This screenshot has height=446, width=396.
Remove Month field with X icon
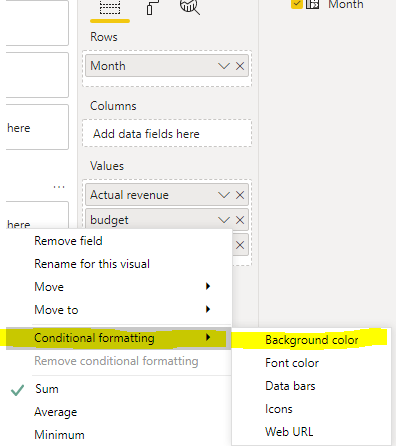pyautogui.click(x=240, y=66)
